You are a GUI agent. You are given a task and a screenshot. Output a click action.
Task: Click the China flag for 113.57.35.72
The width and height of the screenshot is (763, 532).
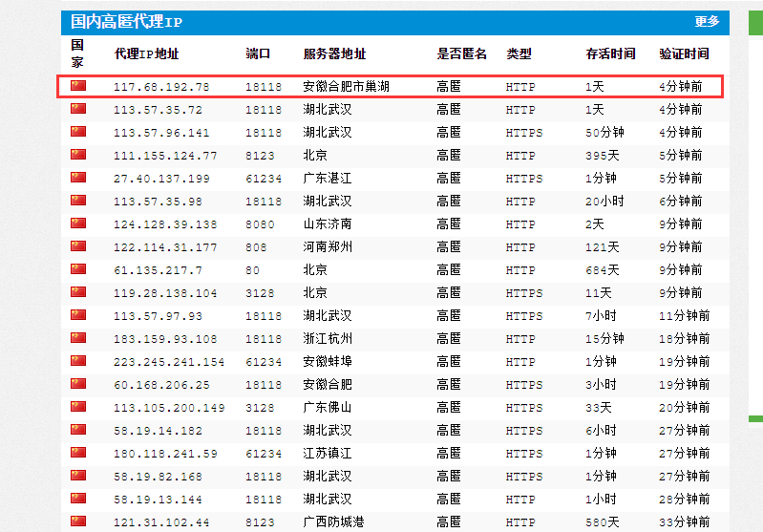coord(78,109)
